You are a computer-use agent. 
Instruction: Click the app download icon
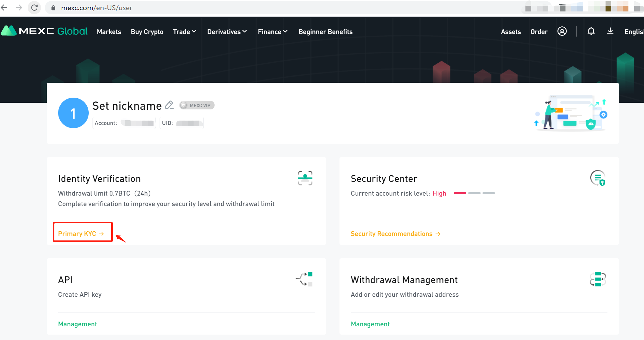(x=610, y=31)
